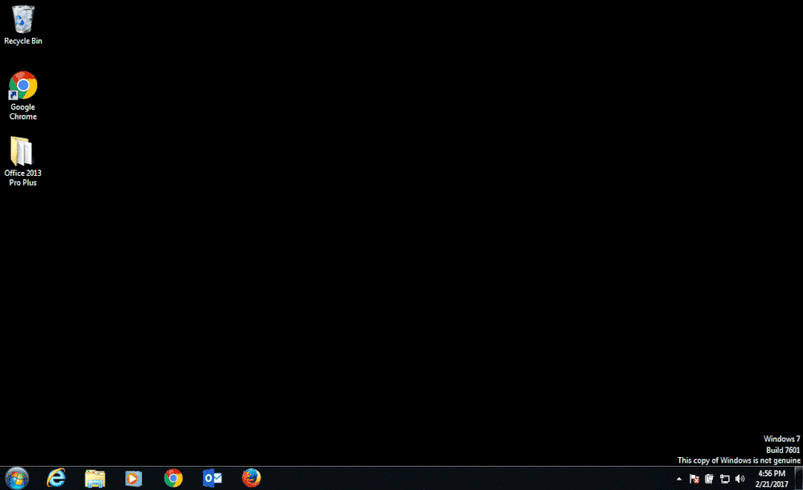The image size is (803, 490).
Task: Open the Action Center flag icon
Action: pyautogui.click(x=694, y=479)
